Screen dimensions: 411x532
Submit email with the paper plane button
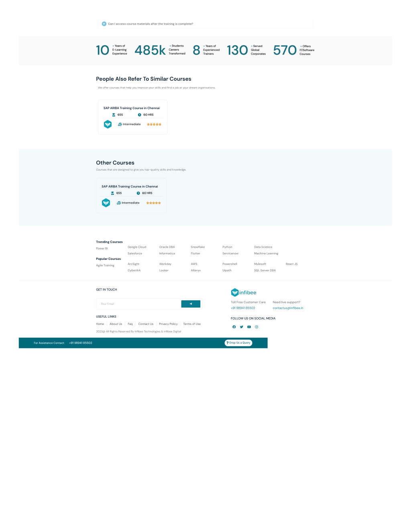191,304
